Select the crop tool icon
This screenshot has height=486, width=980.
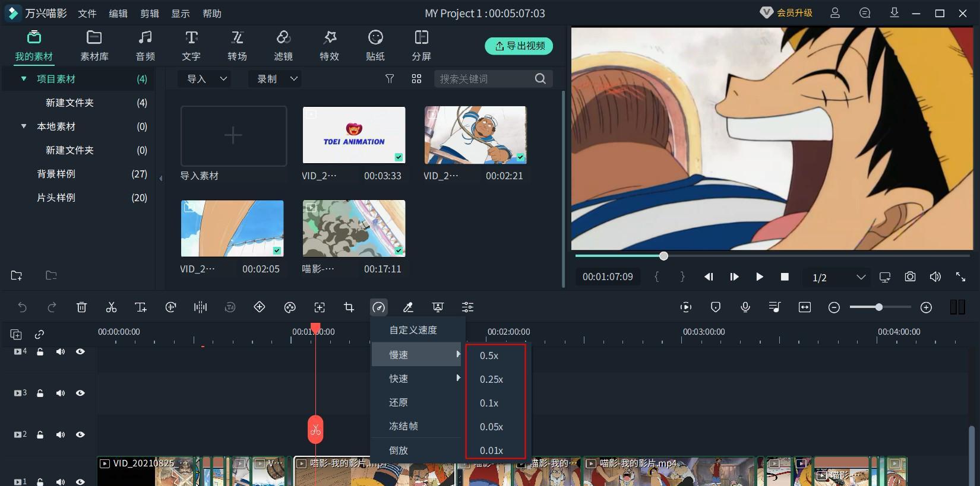click(x=349, y=307)
